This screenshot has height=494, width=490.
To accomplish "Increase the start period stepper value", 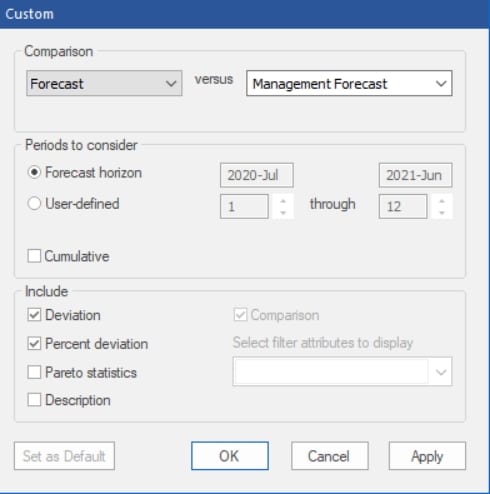I will point(283,201).
